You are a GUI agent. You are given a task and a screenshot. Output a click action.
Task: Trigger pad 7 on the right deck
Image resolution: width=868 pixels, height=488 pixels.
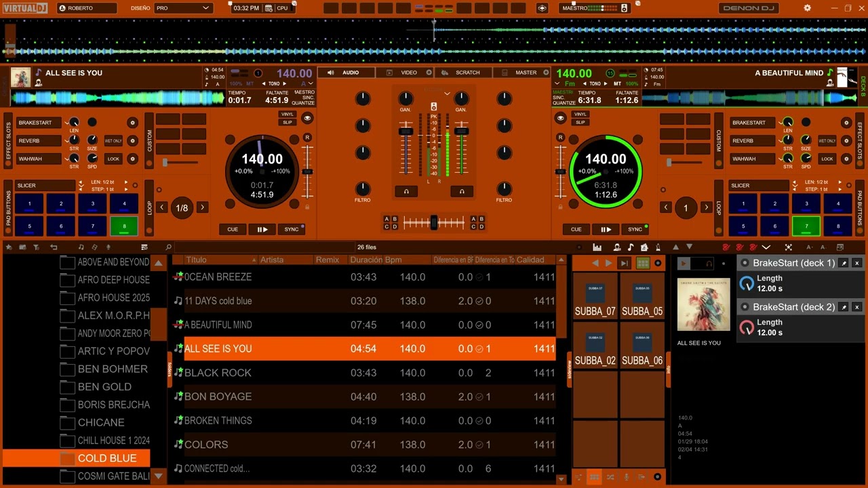pos(806,226)
